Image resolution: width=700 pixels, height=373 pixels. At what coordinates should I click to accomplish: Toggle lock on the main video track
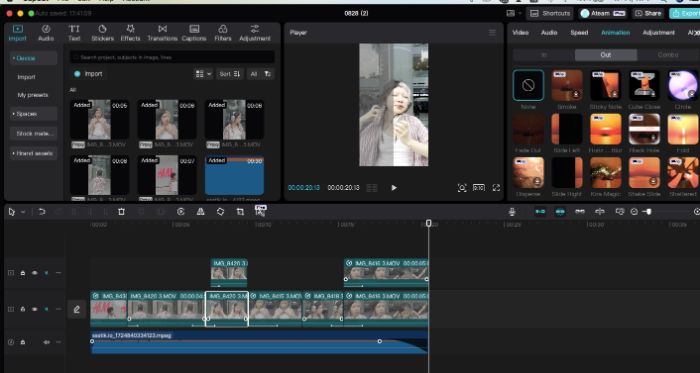click(x=23, y=309)
